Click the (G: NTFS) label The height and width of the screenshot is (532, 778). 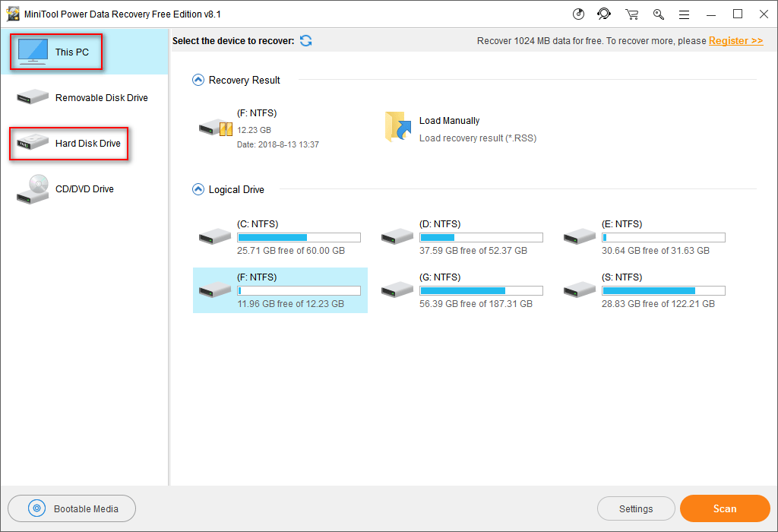[x=440, y=277]
